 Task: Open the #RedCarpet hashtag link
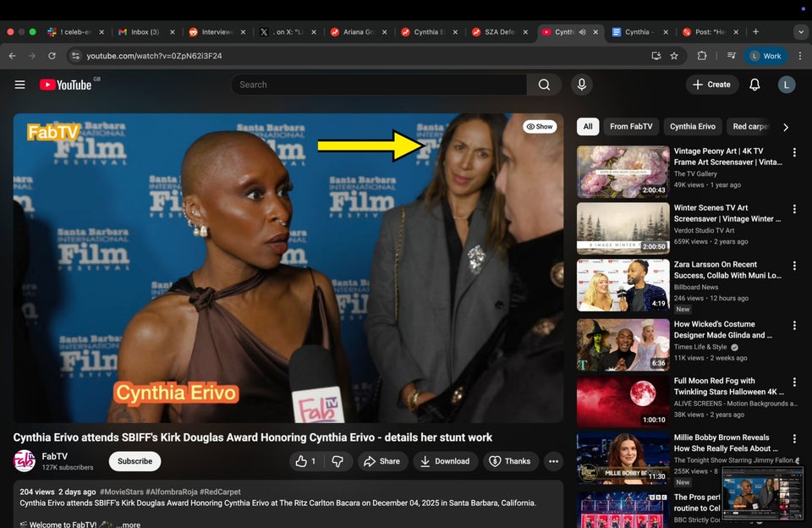221,492
